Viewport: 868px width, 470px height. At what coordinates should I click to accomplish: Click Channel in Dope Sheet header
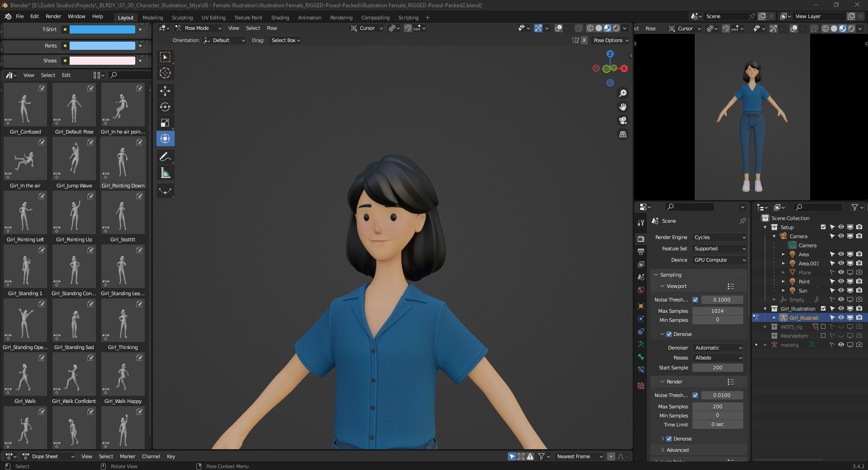coord(151,456)
